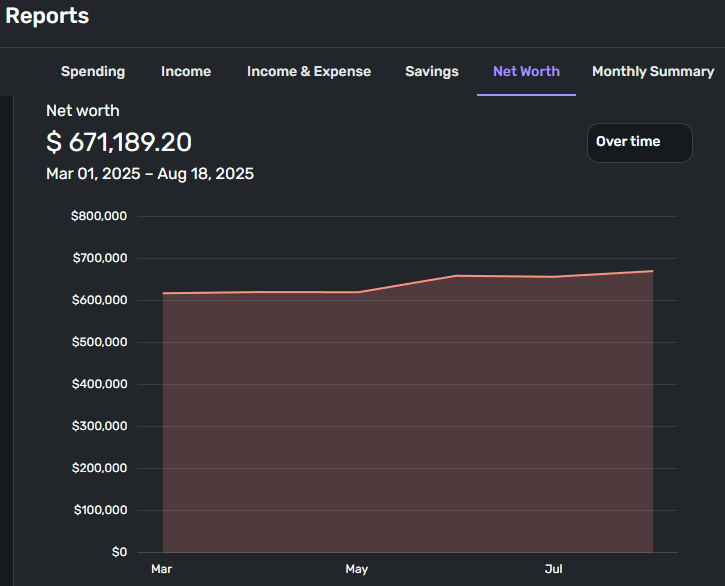Click the $ 671,189.20 net worth amount
725x586 pixels.
coord(119,142)
